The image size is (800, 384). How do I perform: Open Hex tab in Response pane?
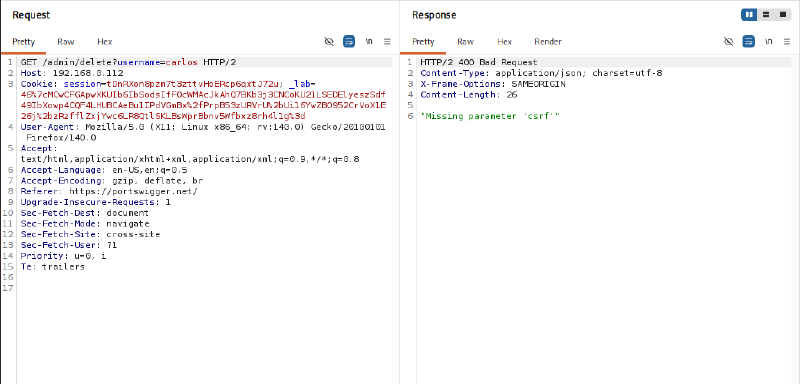(x=504, y=42)
